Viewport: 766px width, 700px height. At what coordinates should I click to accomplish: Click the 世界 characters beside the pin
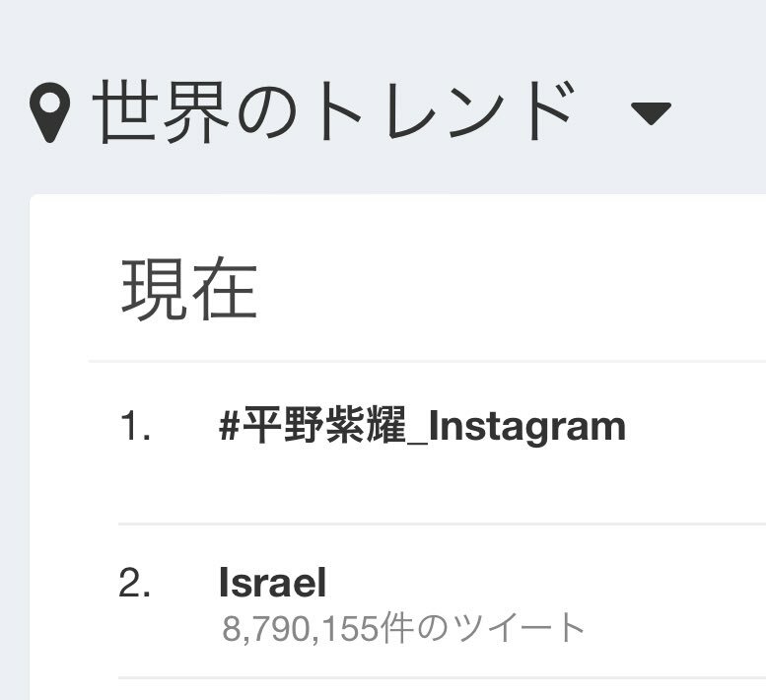tap(161, 112)
